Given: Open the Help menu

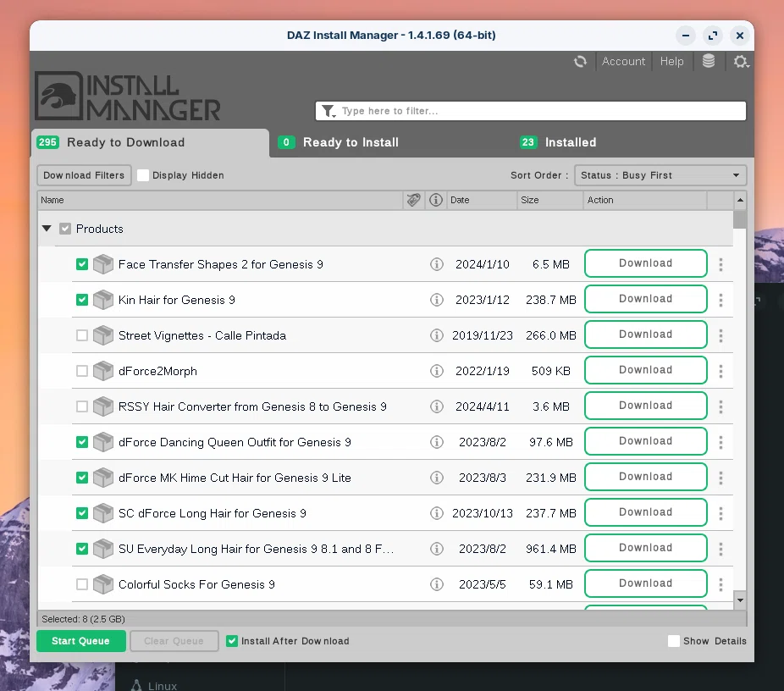Looking at the screenshot, I should pos(671,62).
